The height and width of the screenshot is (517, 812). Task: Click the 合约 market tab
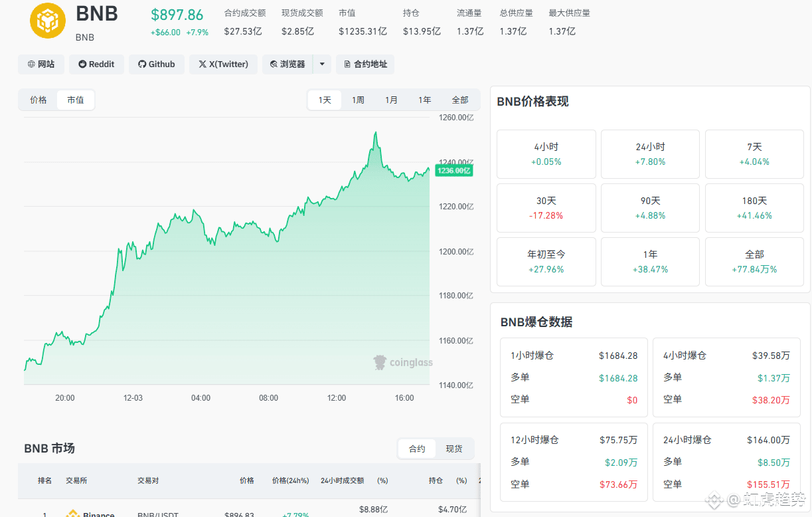(417, 449)
